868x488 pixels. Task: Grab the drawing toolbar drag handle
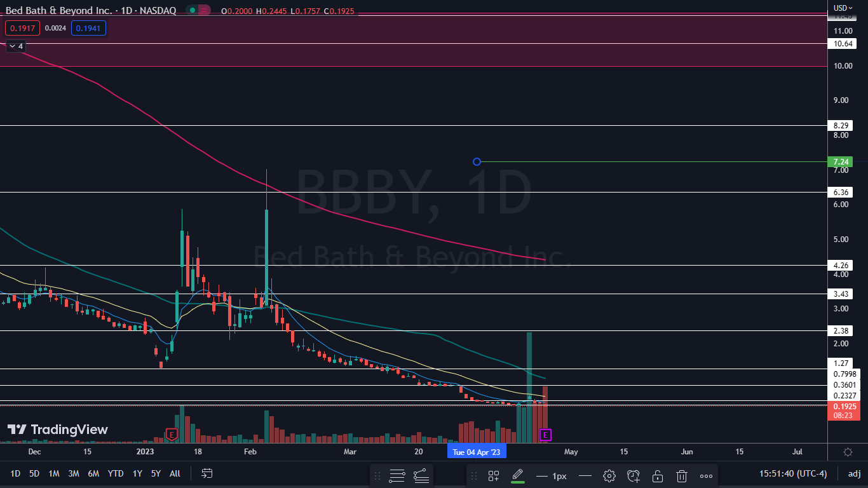pos(473,475)
